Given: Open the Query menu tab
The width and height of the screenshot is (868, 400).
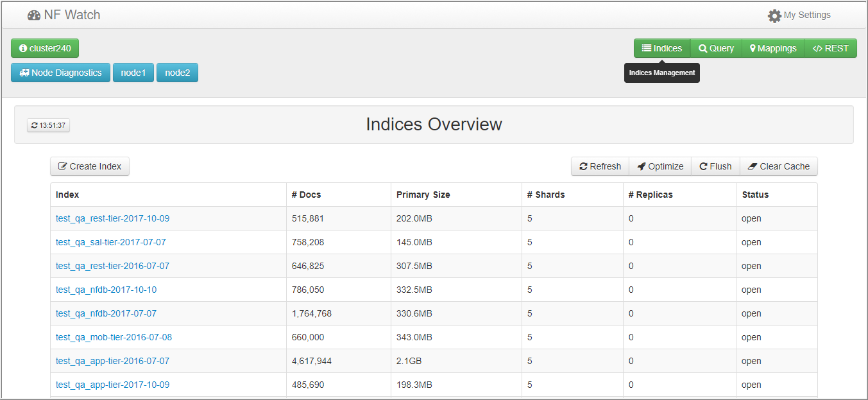Looking at the screenshot, I should tap(716, 48).
